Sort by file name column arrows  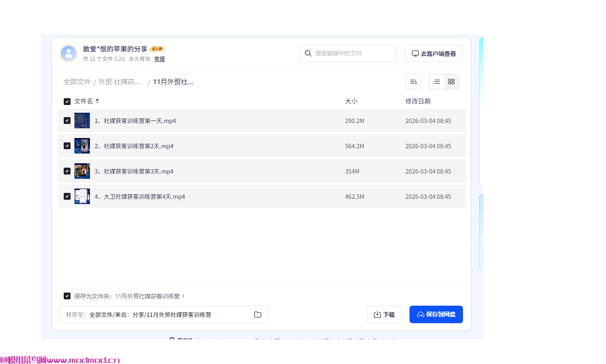97,101
